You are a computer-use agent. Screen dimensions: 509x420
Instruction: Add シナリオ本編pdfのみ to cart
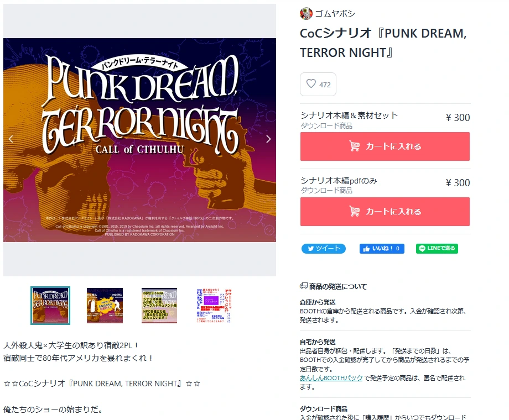pyautogui.click(x=385, y=212)
